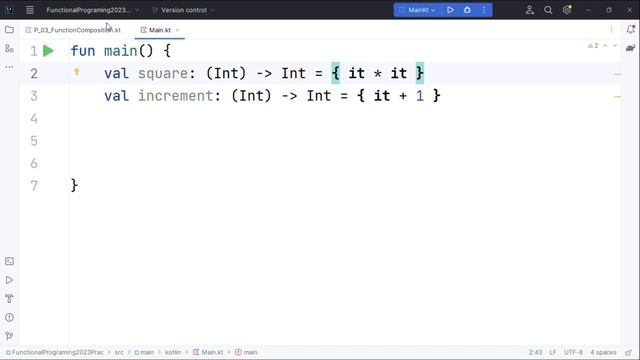The image size is (640, 360).
Task: Click the yellow intention lightbulb on line 2
Action: click(77, 72)
